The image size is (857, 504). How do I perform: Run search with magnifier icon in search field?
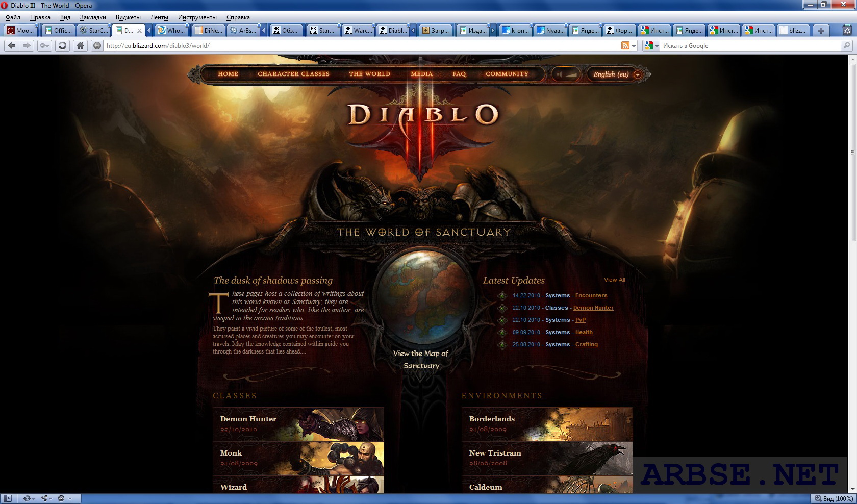847,45
